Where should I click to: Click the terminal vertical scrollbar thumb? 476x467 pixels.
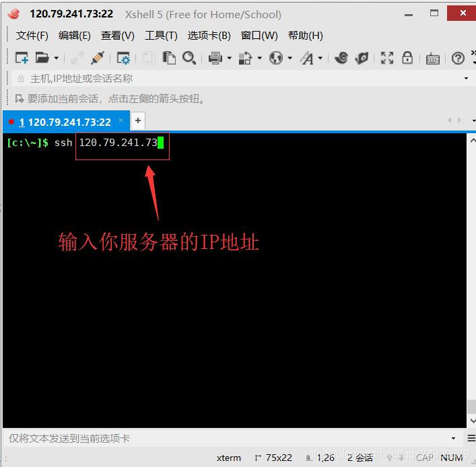[x=472, y=406]
